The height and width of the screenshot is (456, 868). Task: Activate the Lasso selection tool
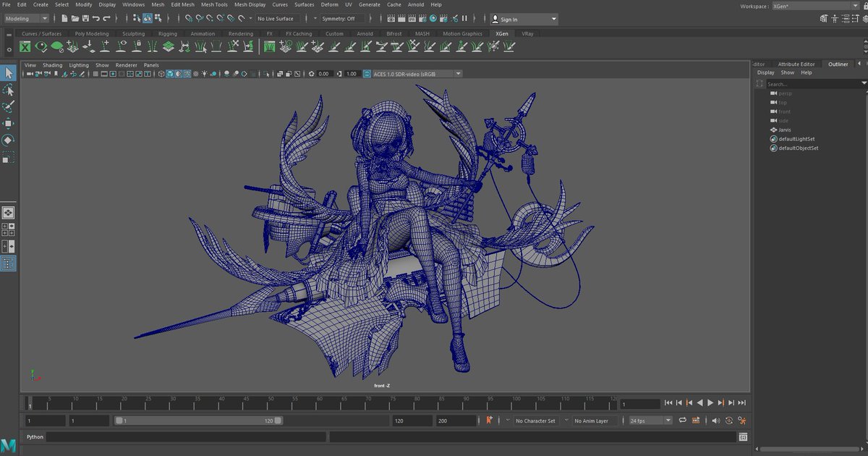click(9, 90)
